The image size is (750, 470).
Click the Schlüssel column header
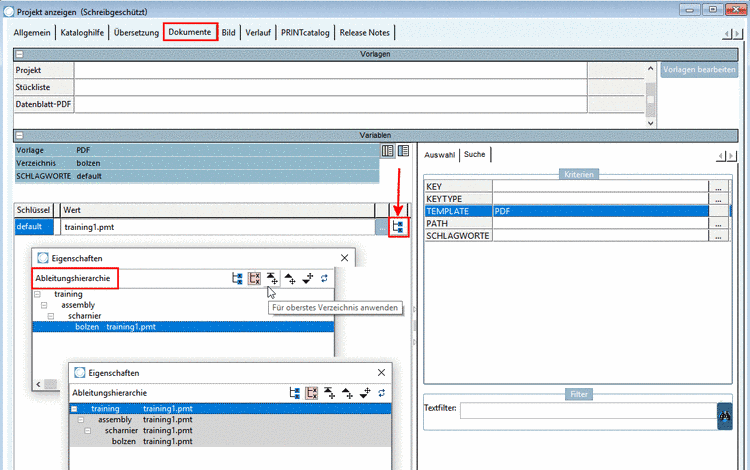[x=33, y=210]
